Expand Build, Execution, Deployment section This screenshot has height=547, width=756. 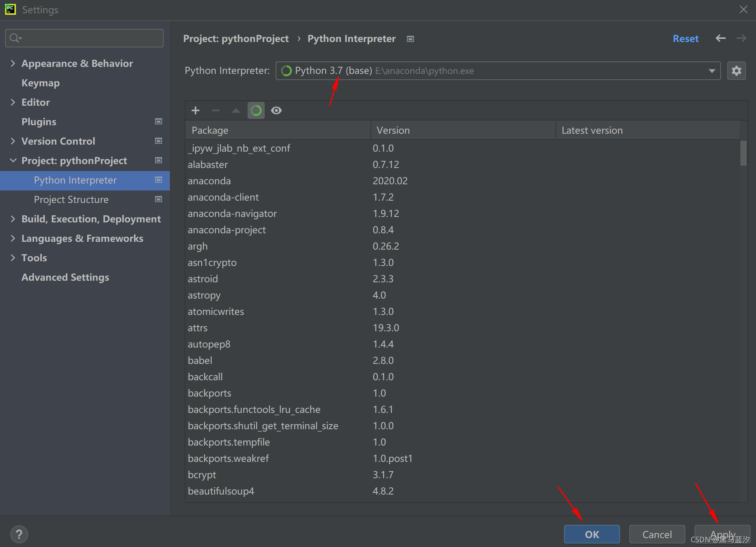click(x=13, y=219)
